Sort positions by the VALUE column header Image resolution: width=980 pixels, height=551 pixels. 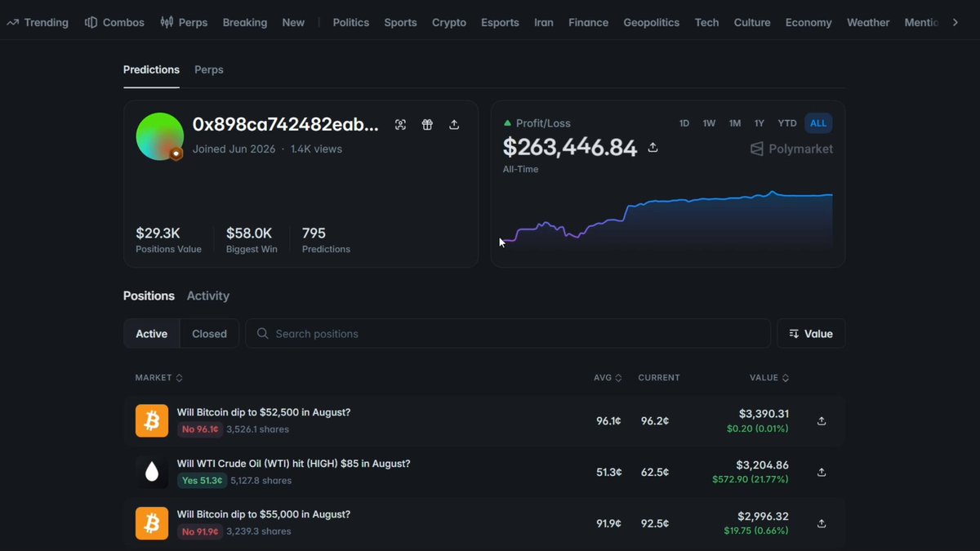coord(769,378)
